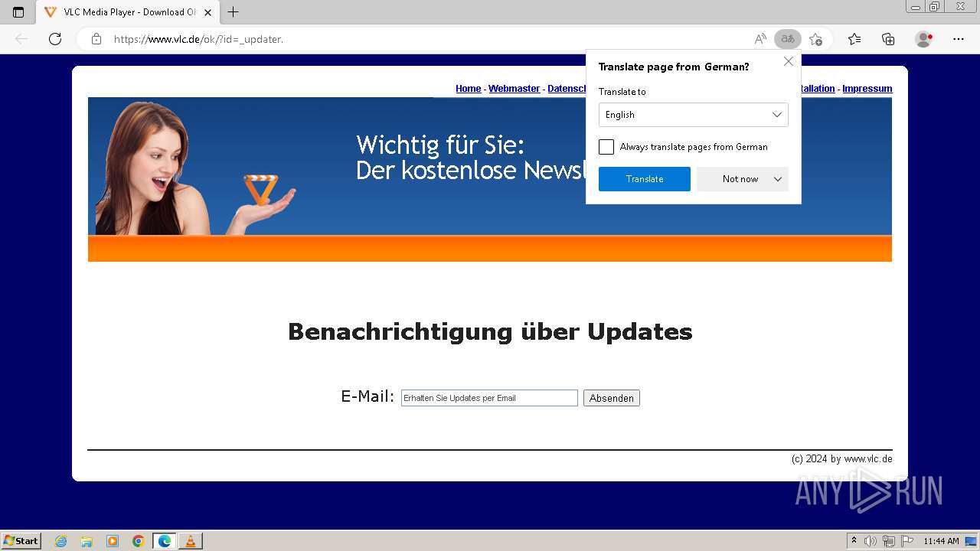Open the Webmaster link
Image resolution: width=980 pixels, height=551 pixels.
[514, 89]
